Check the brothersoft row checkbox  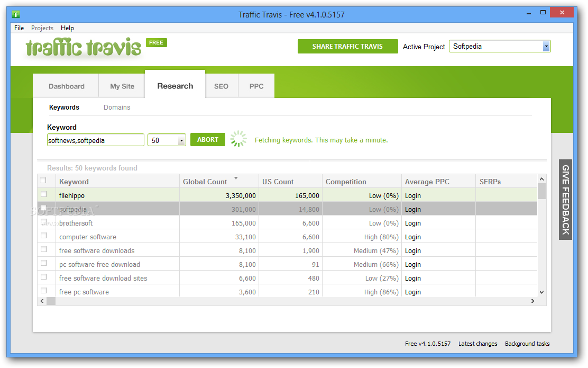(x=43, y=221)
